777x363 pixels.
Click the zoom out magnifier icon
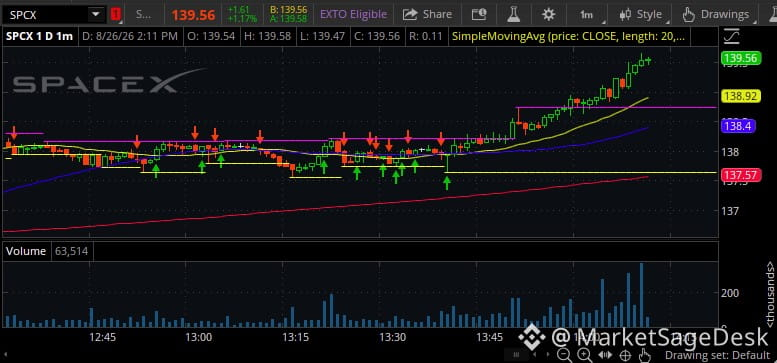click(564, 355)
